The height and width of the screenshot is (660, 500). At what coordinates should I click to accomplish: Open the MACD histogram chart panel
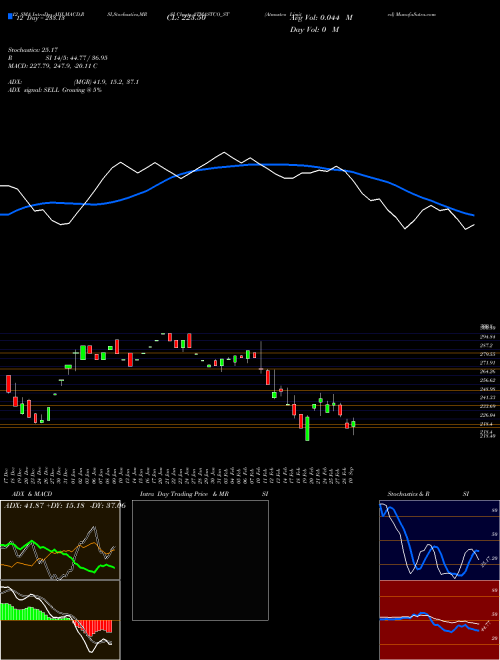[x=61, y=620]
